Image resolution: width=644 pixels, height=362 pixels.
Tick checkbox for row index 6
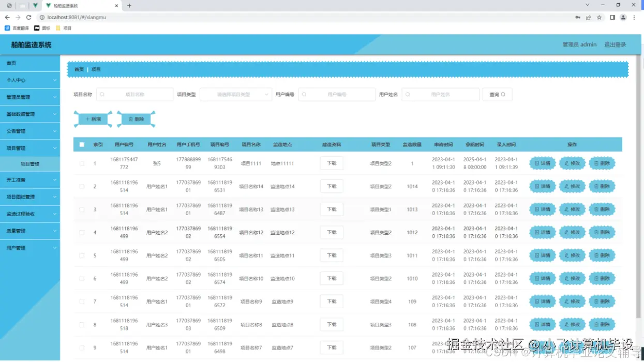point(82,278)
